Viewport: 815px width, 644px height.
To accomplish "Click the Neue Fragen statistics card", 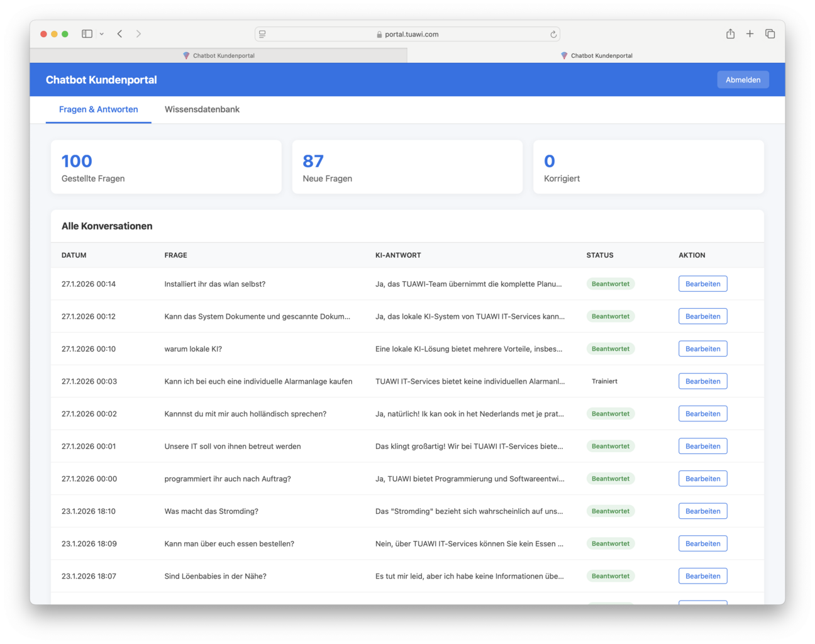I will 407,167.
